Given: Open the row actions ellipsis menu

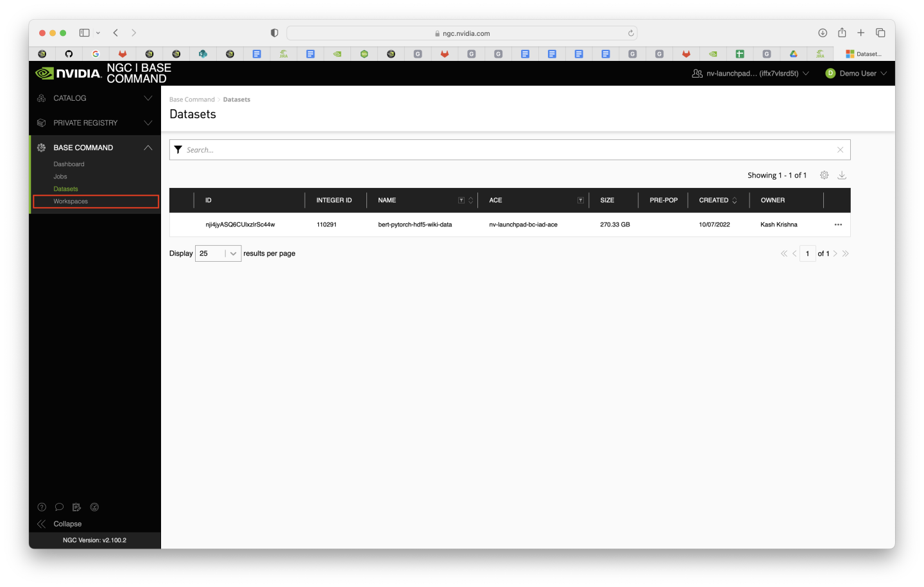Looking at the screenshot, I should (838, 225).
